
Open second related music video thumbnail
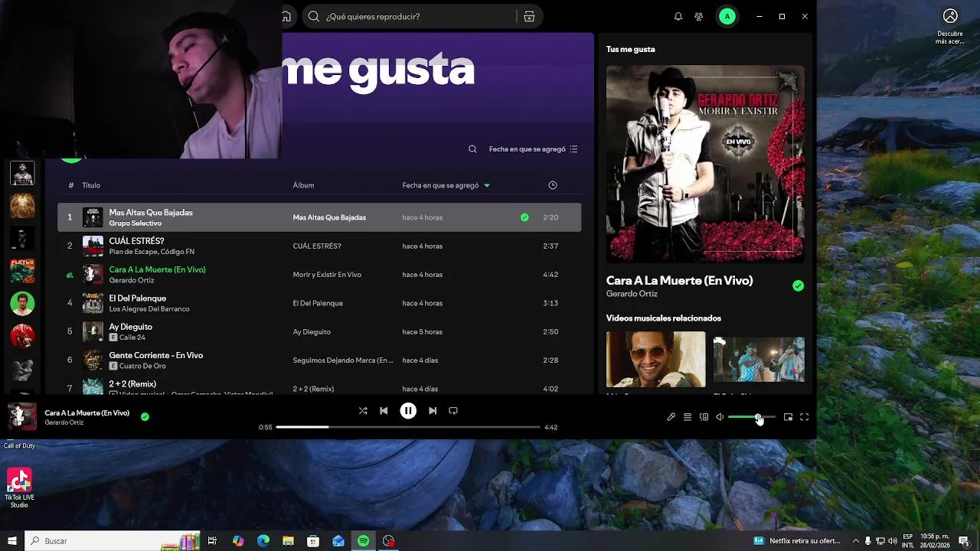click(x=759, y=360)
